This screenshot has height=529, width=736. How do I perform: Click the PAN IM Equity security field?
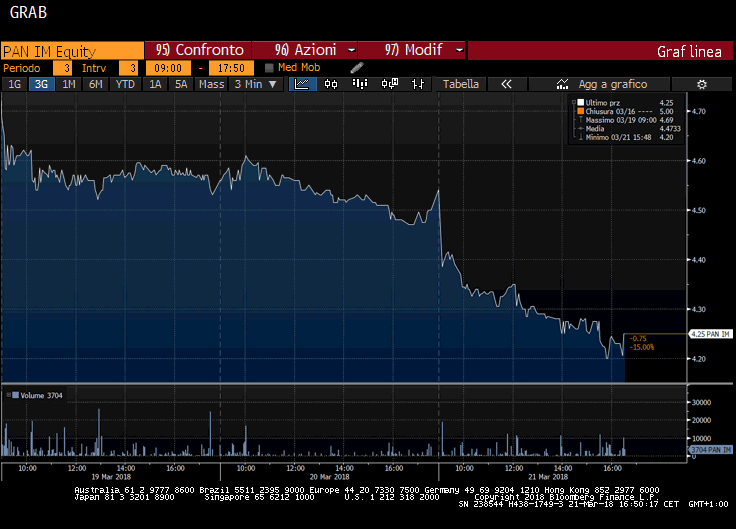72,51
